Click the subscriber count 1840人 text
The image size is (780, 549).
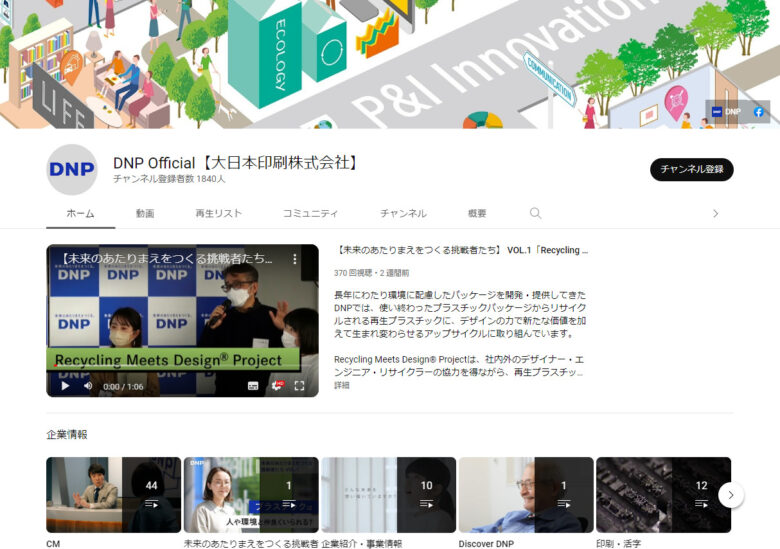click(169, 179)
